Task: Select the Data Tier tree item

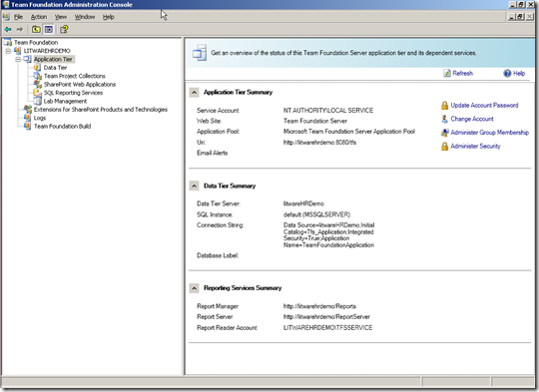Action: click(x=55, y=68)
